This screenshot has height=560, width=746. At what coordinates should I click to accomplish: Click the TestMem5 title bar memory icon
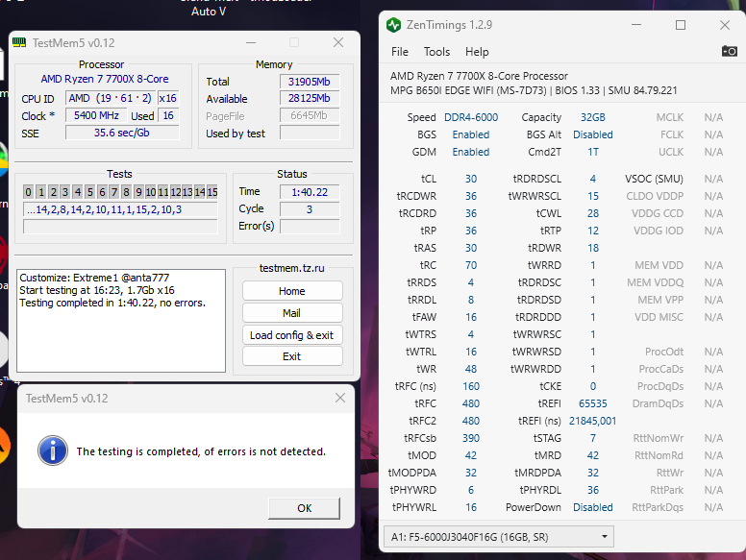point(19,43)
